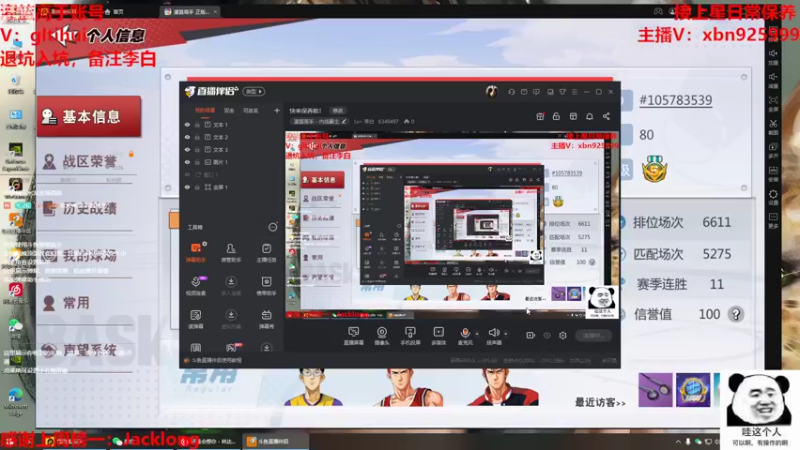Image resolution: width=800 pixels, height=450 pixels.
Task: Click the streamer avatar in title bar
Action: point(491,91)
